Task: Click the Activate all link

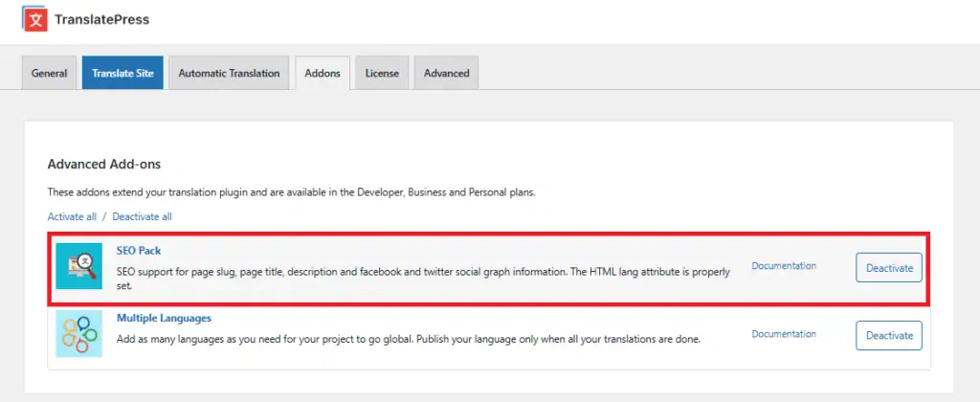Action: click(72, 216)
